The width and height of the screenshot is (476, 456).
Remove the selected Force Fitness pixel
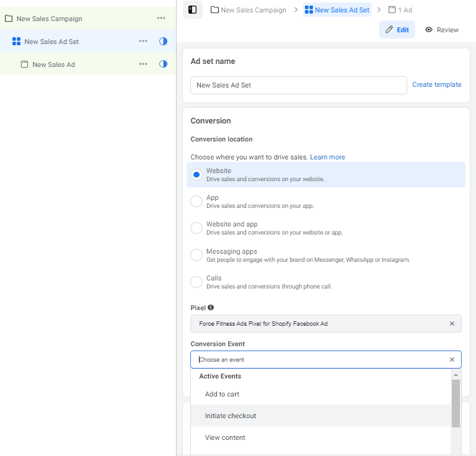(x=452, y=324)
